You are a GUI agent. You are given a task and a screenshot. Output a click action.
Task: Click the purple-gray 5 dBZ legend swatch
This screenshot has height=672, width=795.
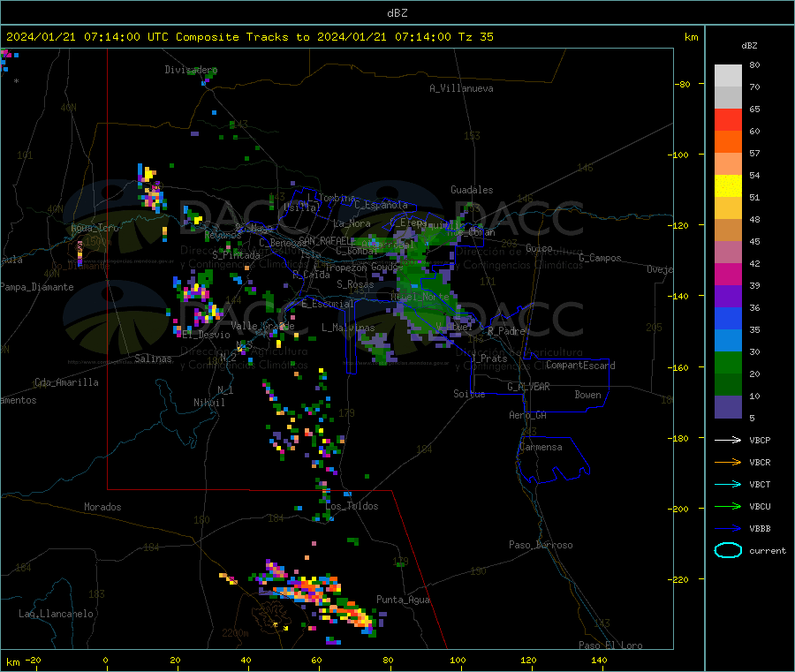click(728, 407)
